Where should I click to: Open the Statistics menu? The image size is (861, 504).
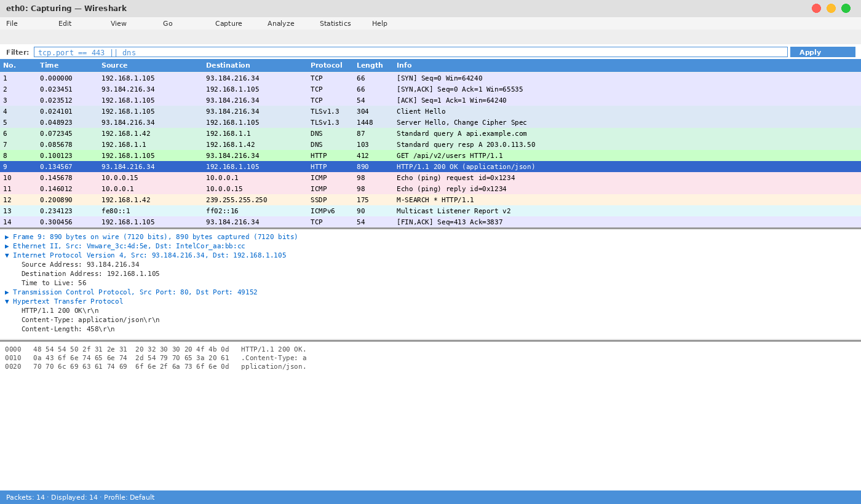[x=335, y=23]
